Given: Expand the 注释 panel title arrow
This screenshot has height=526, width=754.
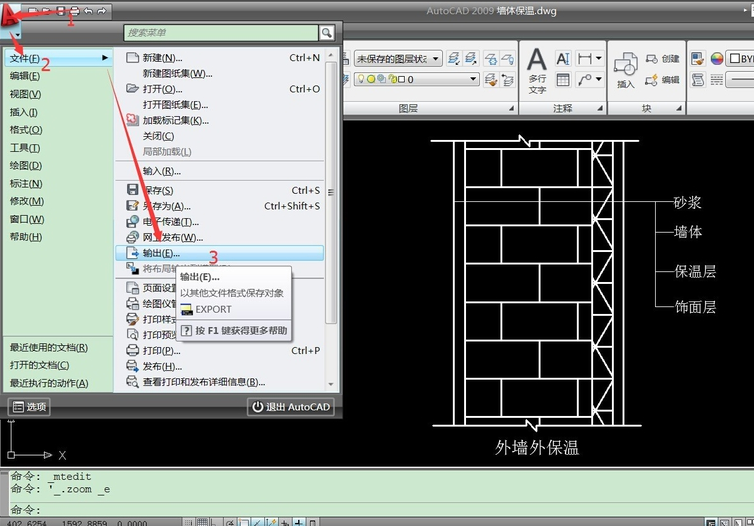Looking at the screenshot, I should point(600,109).
